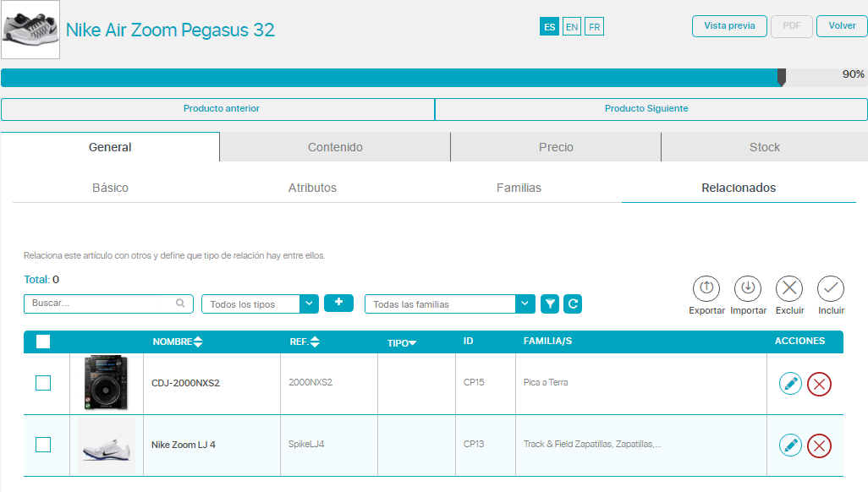
Task: Open the General tab
Action: (110, 147)
